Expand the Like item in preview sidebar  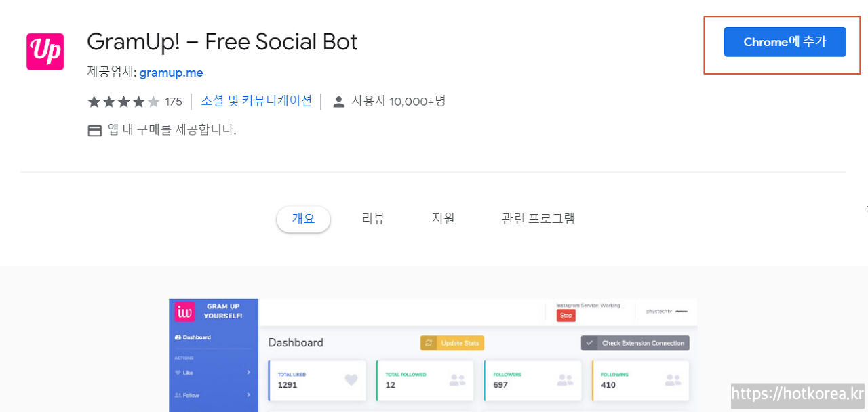pos(213,373)
